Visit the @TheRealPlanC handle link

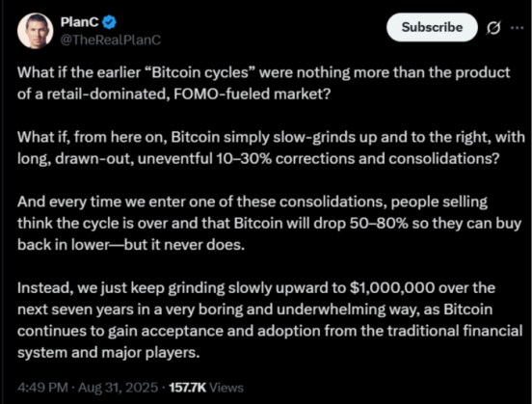[110, 40]
